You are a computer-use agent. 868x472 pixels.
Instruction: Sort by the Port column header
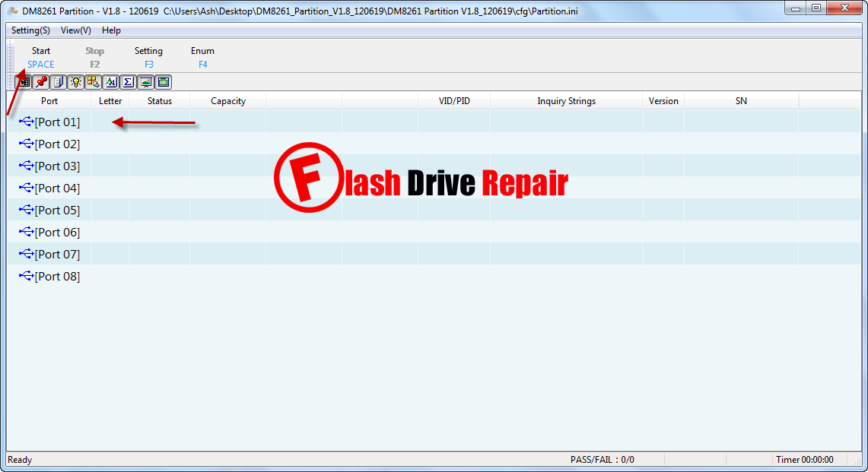49,100
